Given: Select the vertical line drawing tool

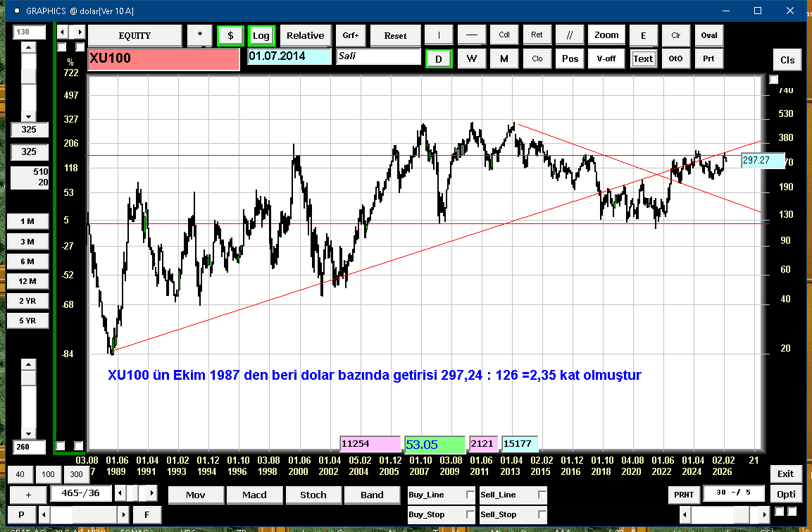Looking at the screenshot, I should [x=439, y=35].
